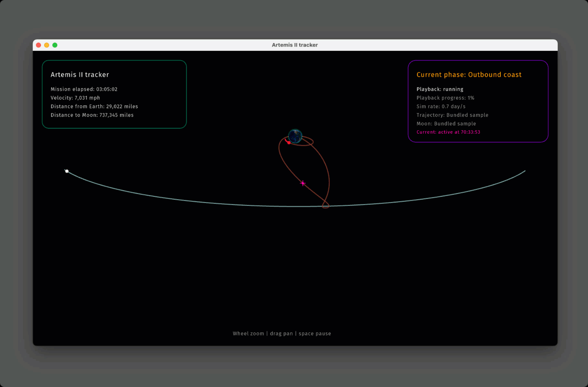Viewport: 588px width, 387px height.
Task: Click the loop in the orange trajectory curve
Action: (326, 205)
